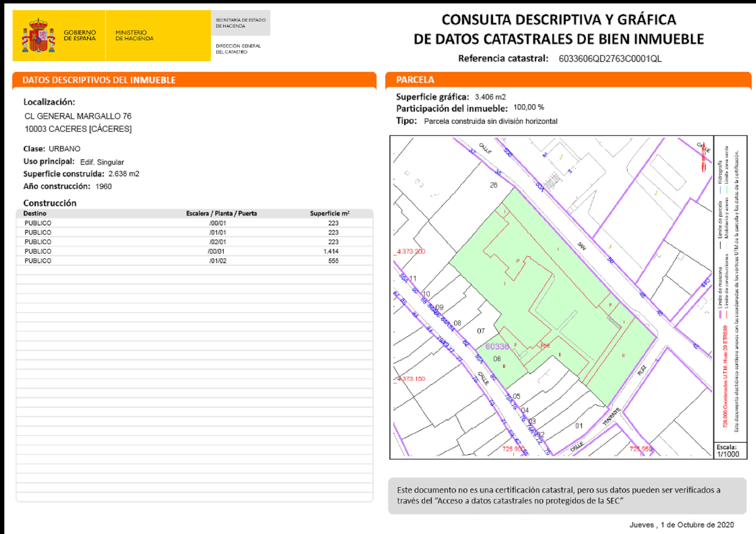Click the cadastral reference 6033606QD2763C0001QL

pos(610,59)
